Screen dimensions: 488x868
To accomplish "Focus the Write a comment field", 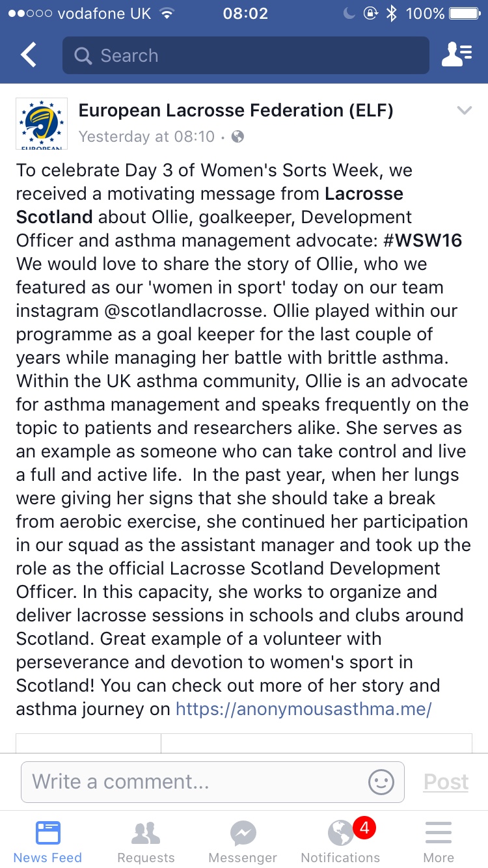I will 195,781.
